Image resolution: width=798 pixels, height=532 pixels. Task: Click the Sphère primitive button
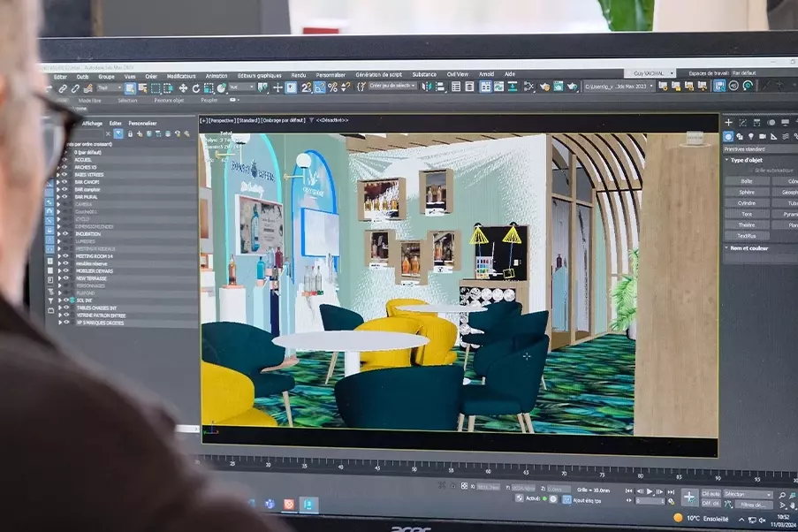(747, 192)
